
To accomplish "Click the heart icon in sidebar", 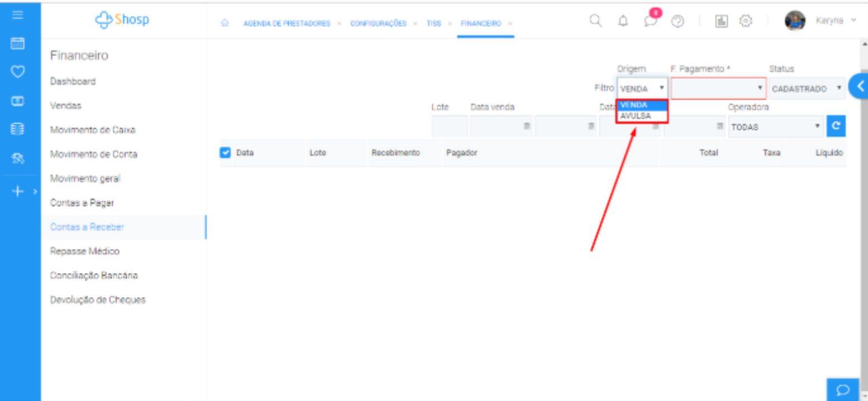I will coord(18,71).
